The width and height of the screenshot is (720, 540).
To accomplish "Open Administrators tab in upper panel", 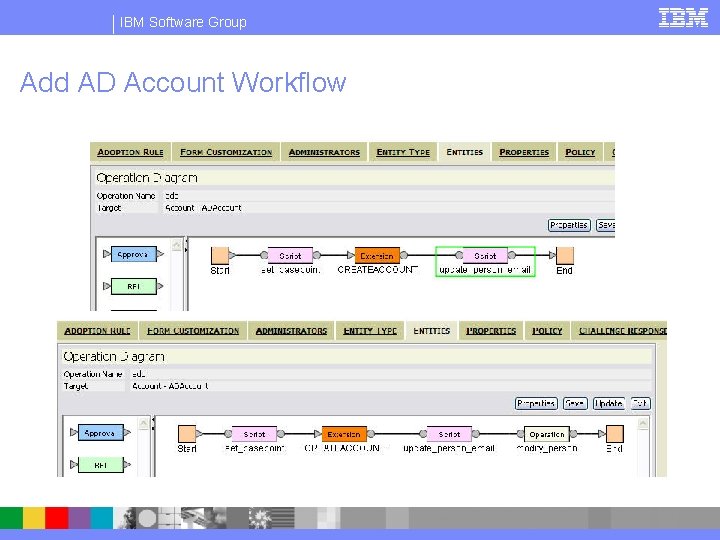I will pos(324,152).
